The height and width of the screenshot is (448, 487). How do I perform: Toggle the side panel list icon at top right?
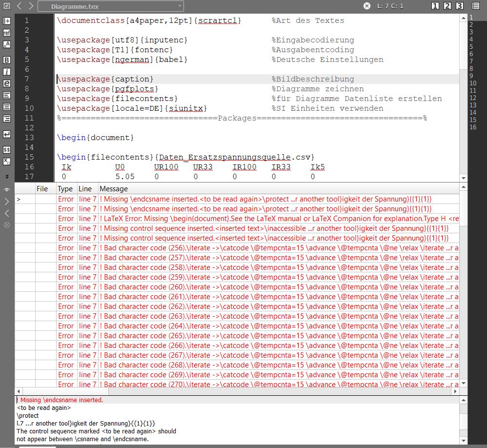[x=476, y=6]
